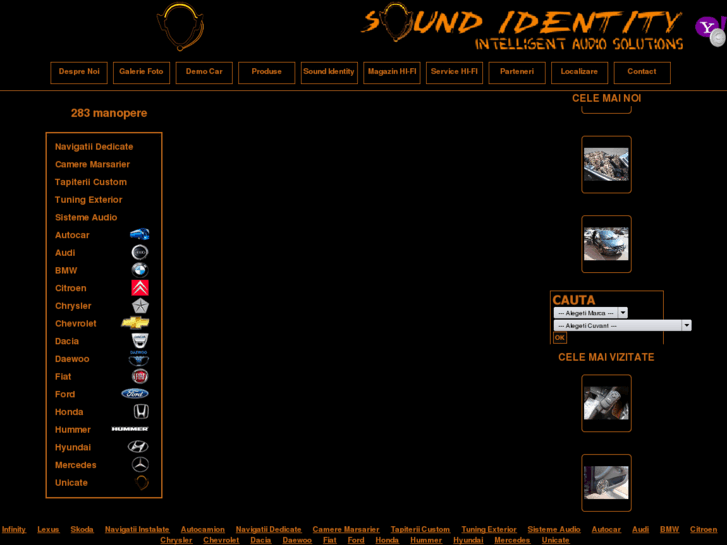The height and width of the screenshot is (545, 727).
Task: Open the Parteneri menu item
Action: tap(517, 72)
